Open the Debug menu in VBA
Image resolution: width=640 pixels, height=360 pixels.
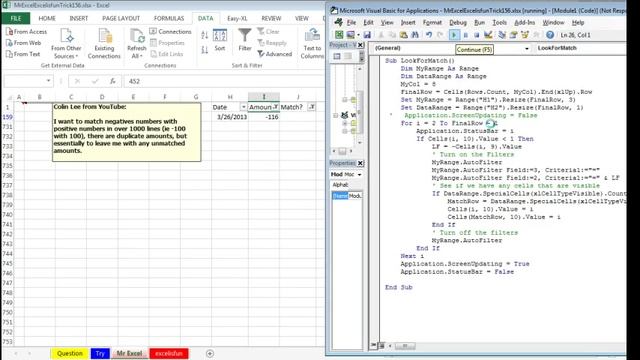pyautogui.click(x=458, y=22)
